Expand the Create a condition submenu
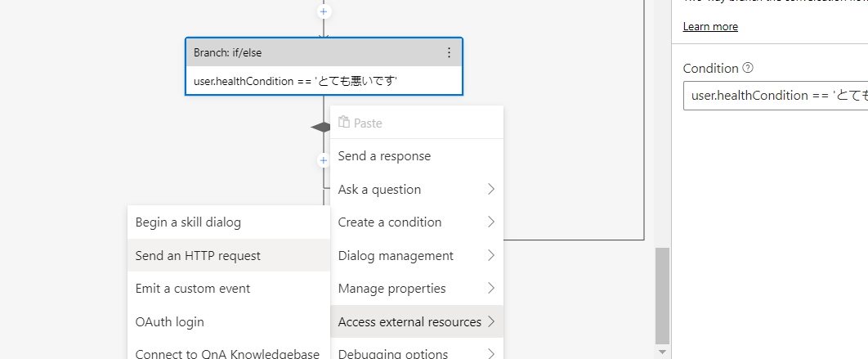The image size is (868, 359). point(416,222)
